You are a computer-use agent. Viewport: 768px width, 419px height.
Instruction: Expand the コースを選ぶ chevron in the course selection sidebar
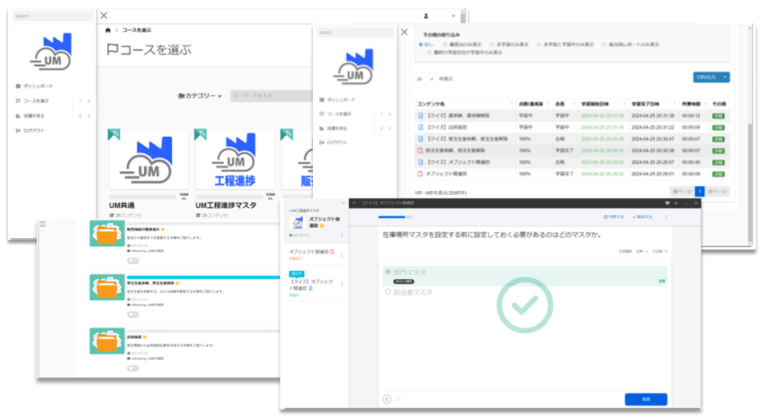pyautogui.click(x=89, y=101)
